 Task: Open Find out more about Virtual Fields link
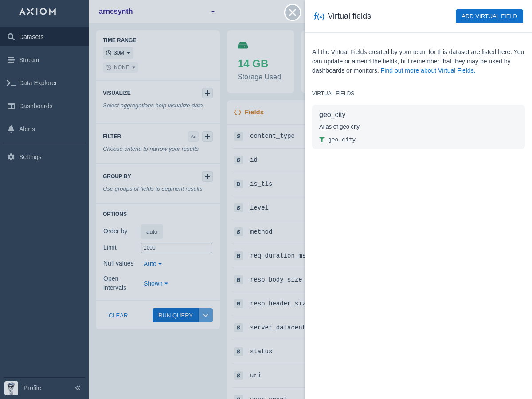428,70
